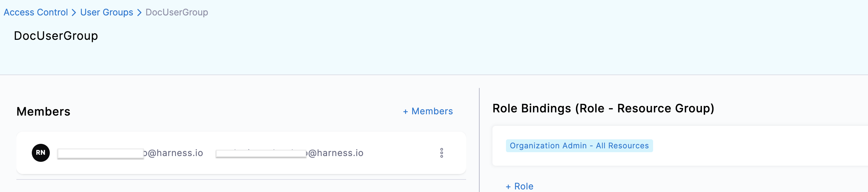868x192 pixels.
Task: Open the member row three-dot options menu
Action: [441, 153]
